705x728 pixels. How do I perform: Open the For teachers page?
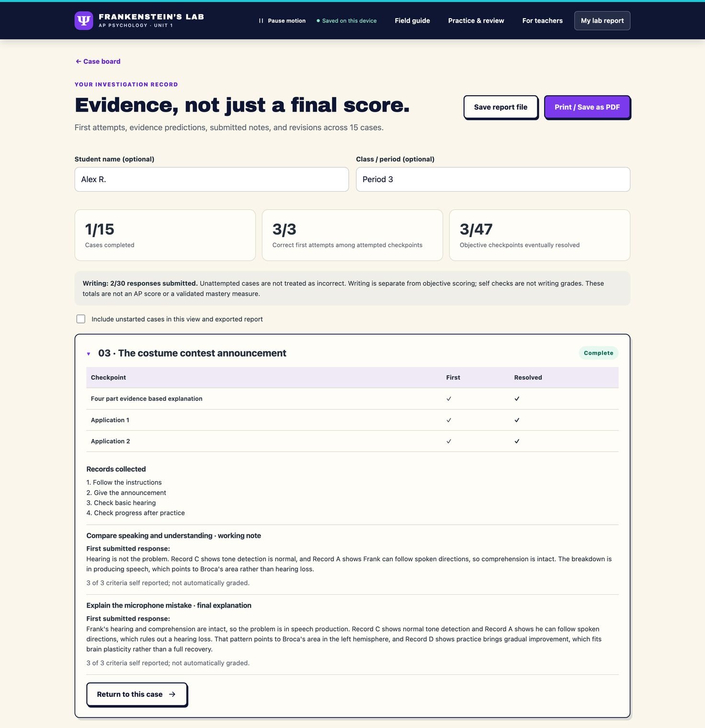tap(543, 21)
